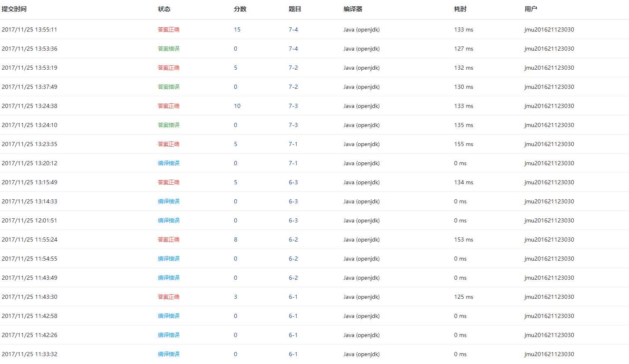Viewport: 629px width, 364px height.
Task: Open problem 7-3 in the 13:24:10 row
Action: [293, 125]
